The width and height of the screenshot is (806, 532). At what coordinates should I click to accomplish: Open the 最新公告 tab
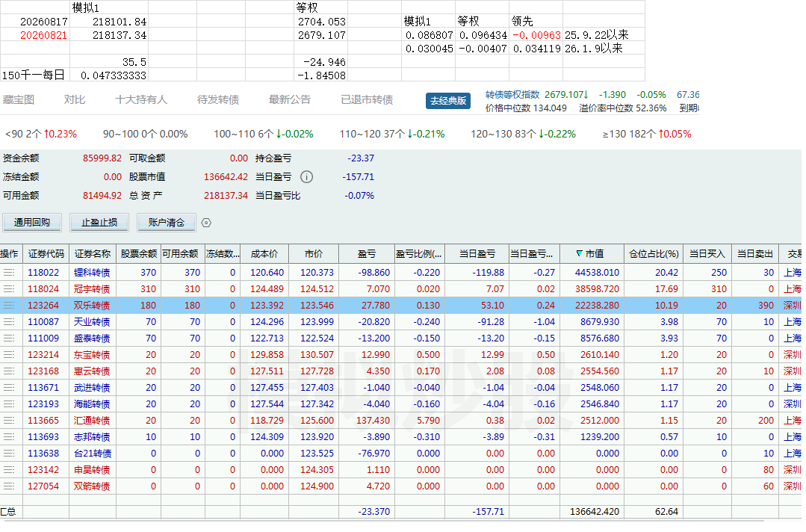[290, 99]
